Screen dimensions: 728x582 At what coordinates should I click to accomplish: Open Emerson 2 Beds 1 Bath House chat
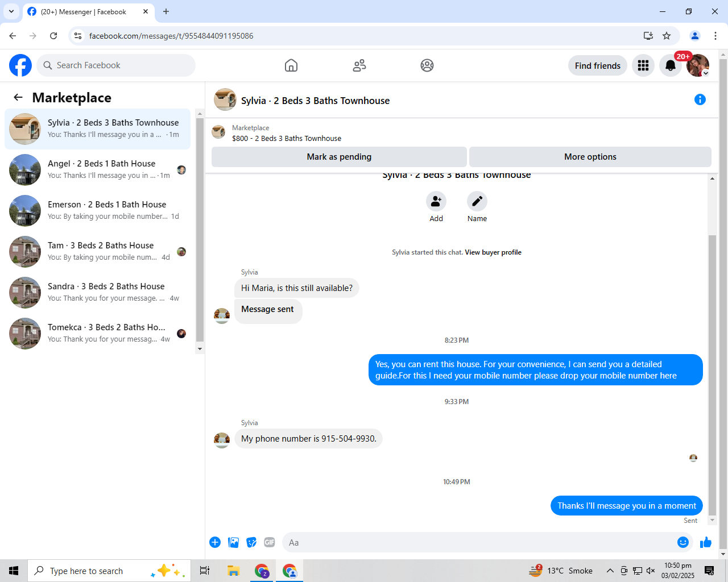98,211
